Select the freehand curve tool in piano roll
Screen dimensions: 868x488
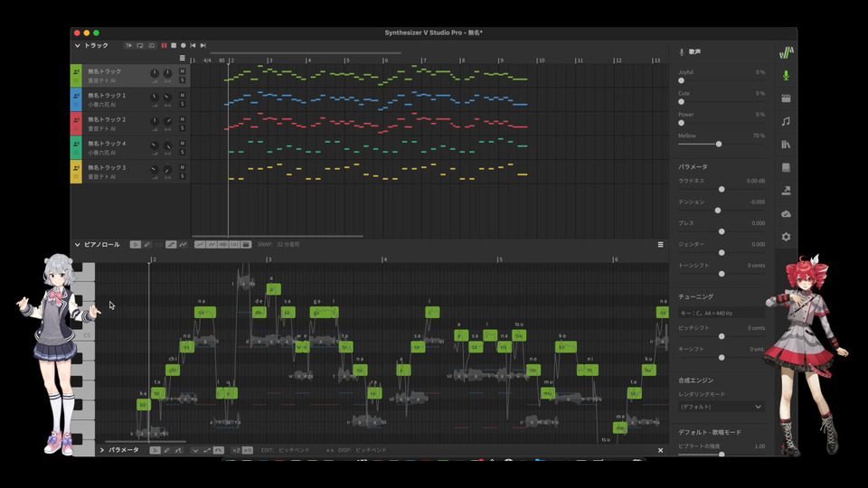(x=183, y=245)
